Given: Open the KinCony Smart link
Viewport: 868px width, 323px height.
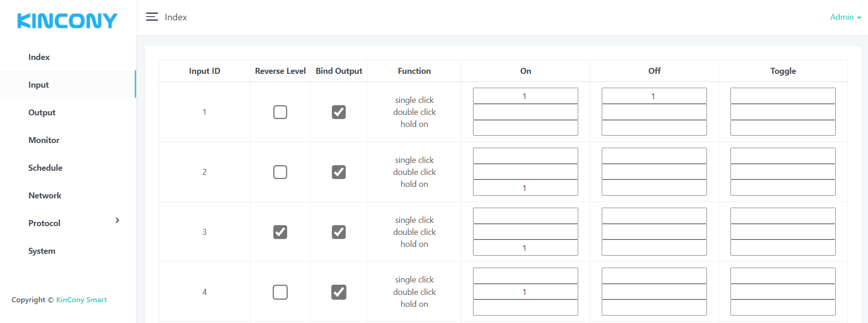Looking at the screenshot, I should point(81,300).
